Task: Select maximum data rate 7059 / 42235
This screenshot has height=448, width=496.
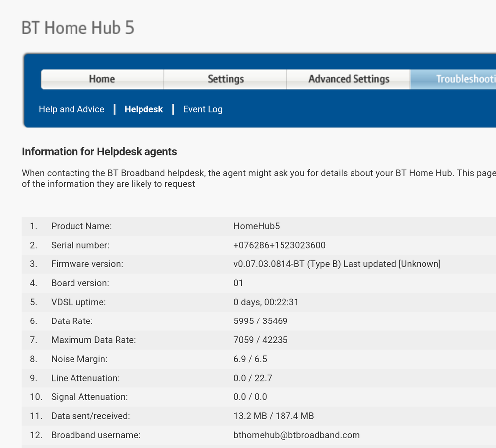Action: pos(261,340)
